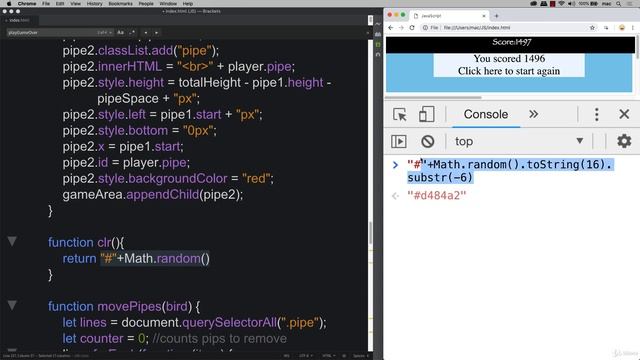Go forward in the Chrome browser
Viewport: 640px width, 360px height.
click(401, 28)
